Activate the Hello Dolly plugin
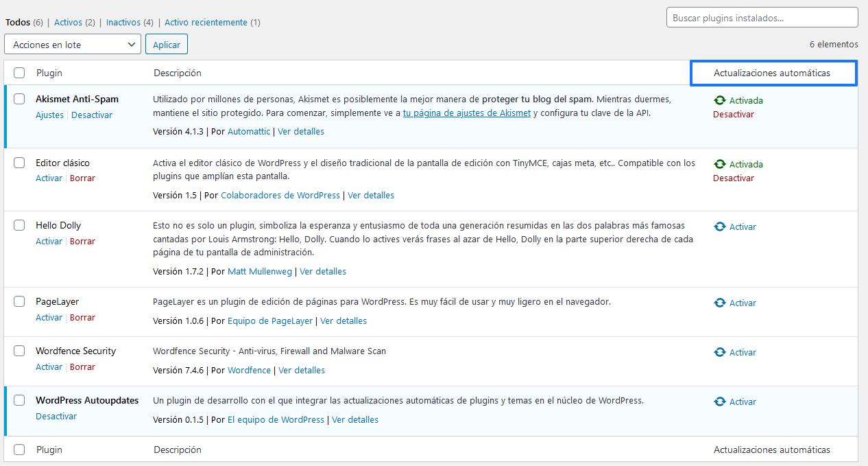Screen dimensions: 868x466 pos(49,242)
